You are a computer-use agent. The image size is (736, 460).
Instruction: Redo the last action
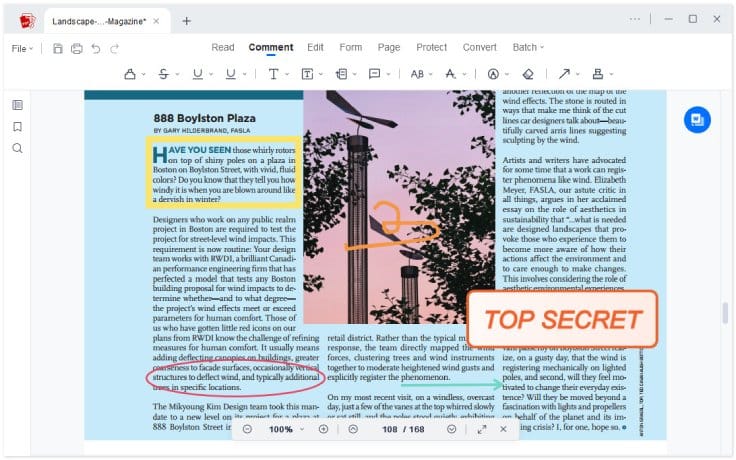(x=115, y=48)
